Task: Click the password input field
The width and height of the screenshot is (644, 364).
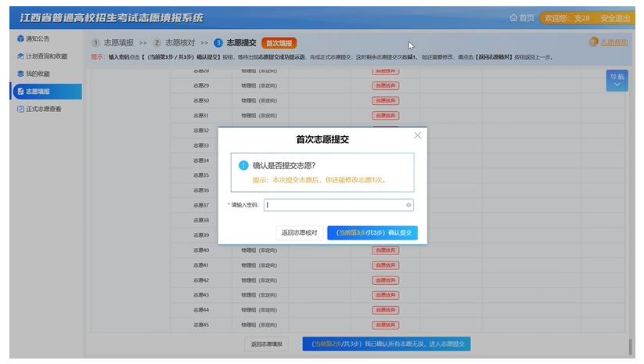Action: pyautogui.click(x=335, y=205)
